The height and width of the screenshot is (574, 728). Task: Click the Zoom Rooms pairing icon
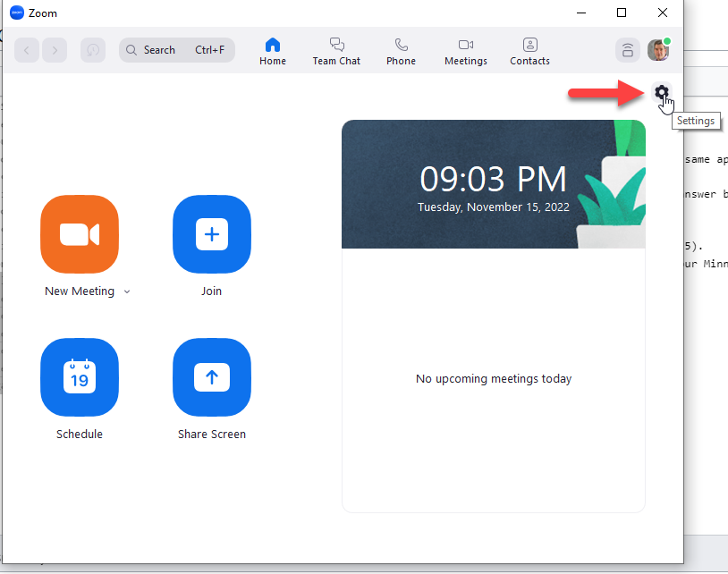628,50
